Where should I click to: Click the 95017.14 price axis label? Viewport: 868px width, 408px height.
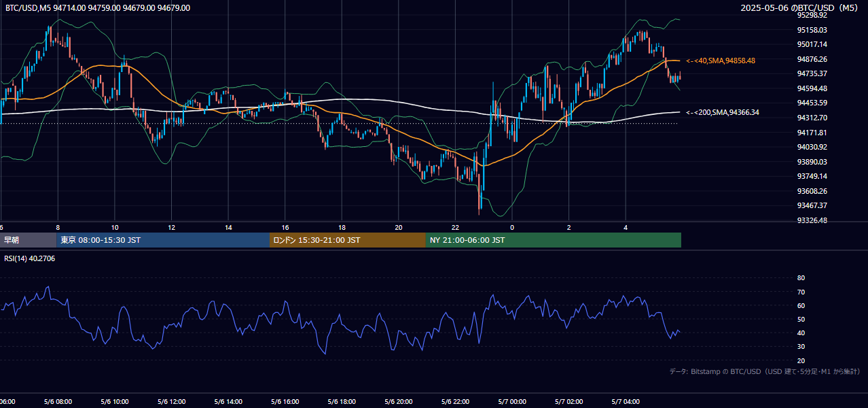pyautogui.click(x=812, y=44)
